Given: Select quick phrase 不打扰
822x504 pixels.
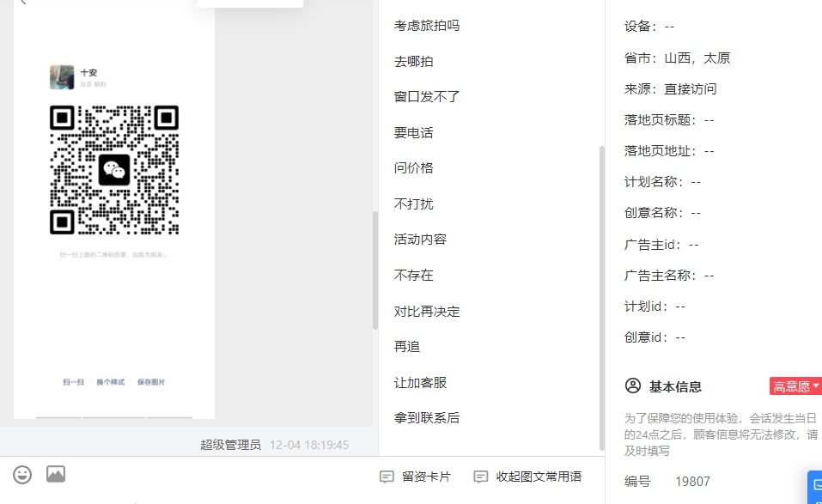Looking at the screenshot, I should tap(414, 203).
